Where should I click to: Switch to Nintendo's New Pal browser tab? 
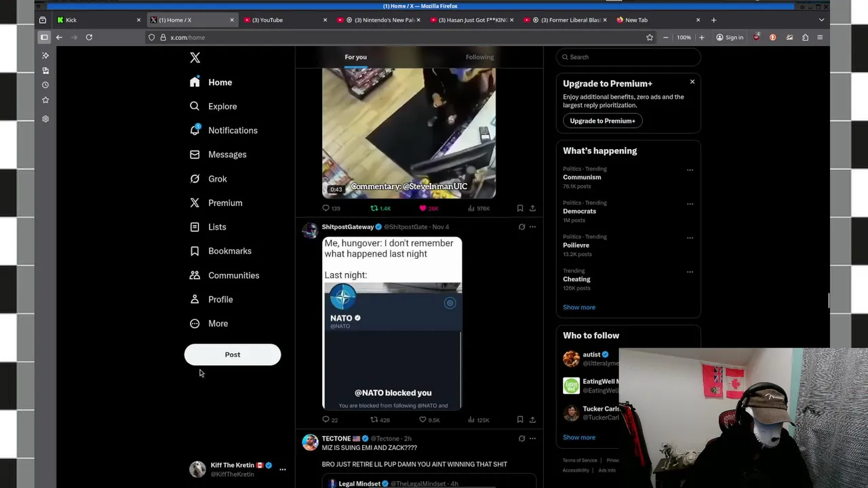coord(378,20)
